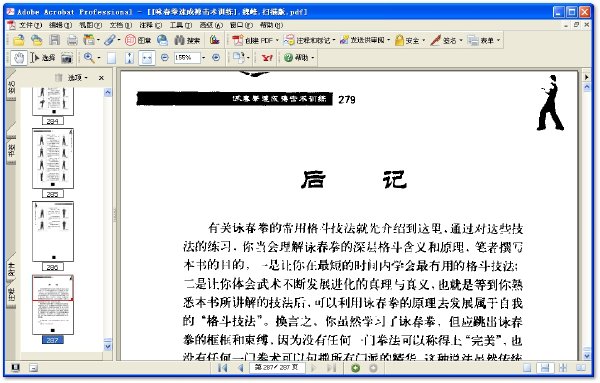
Task: Open the 文件 menu
Action: click(x=30, y=25)
